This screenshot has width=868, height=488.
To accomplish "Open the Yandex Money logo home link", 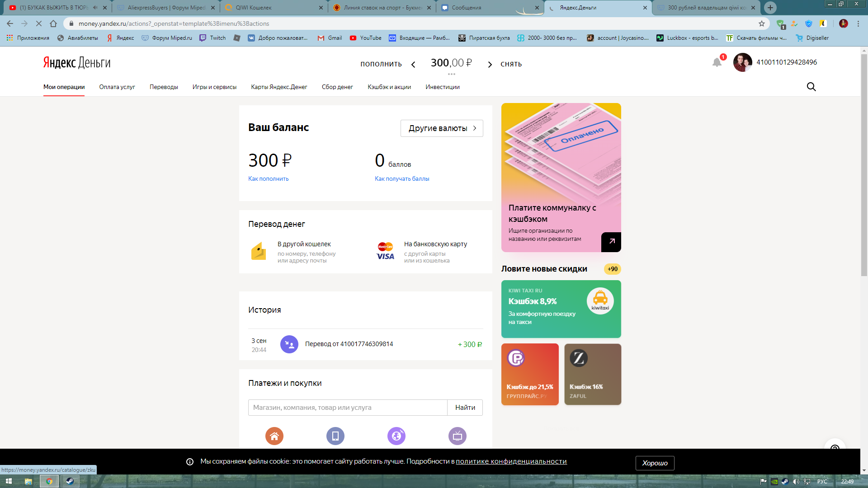I will coord(77,62).
